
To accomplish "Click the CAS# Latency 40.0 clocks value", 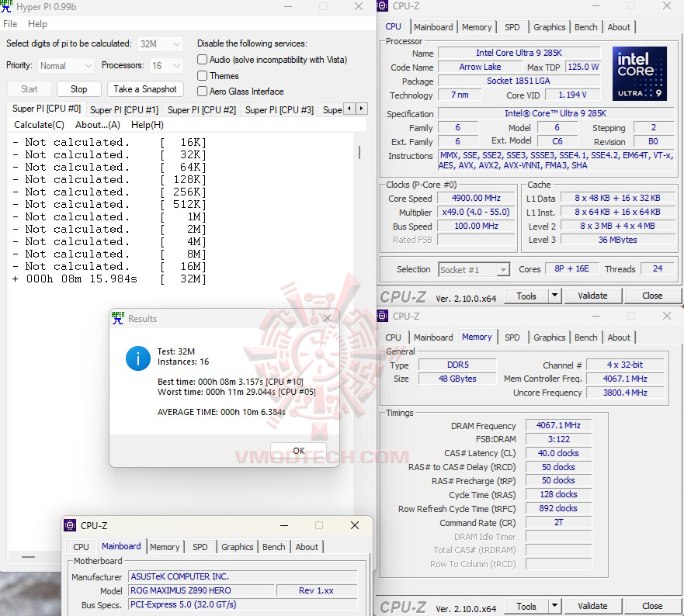I will point(558,453).
